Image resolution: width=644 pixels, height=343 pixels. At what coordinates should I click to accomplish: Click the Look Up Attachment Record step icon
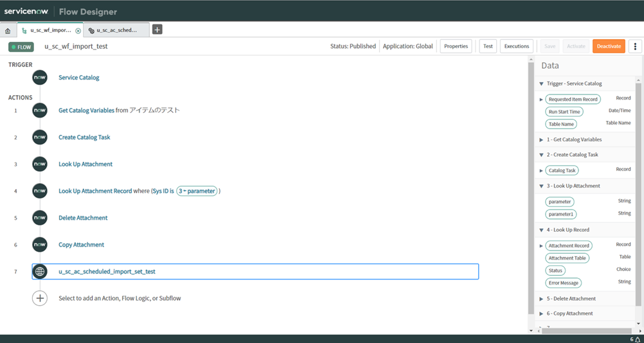(x=40, y=191)
